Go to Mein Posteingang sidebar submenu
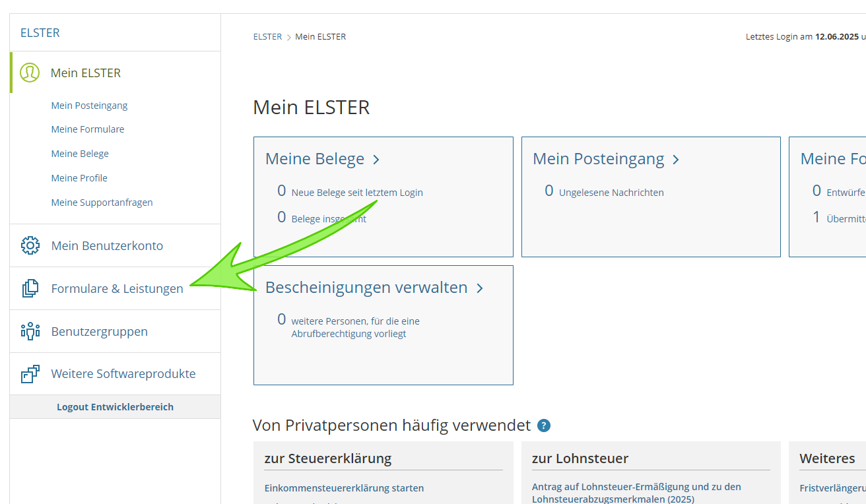The image size is (866, 504). click(x=89, y=106)
